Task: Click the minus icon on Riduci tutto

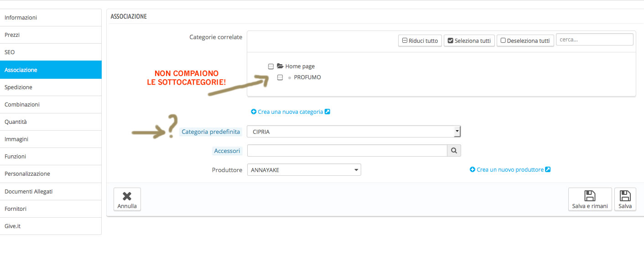Action: (x=405, y=41)
